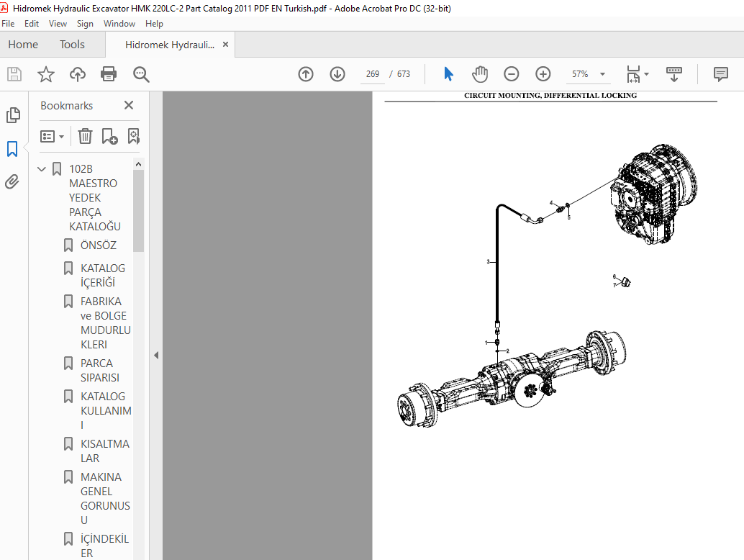The image size is (744, 560).
Task: Open page thumbnails panel icon
Action: tap(13, 115)
